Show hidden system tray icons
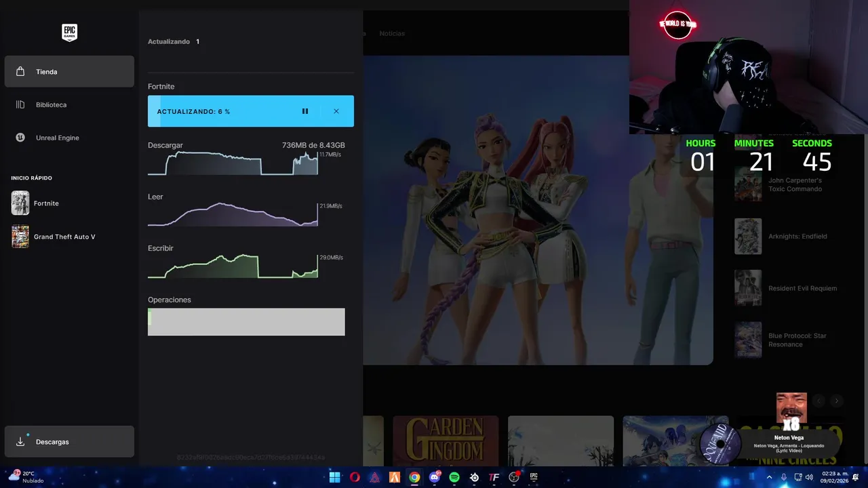 (769, 477)
